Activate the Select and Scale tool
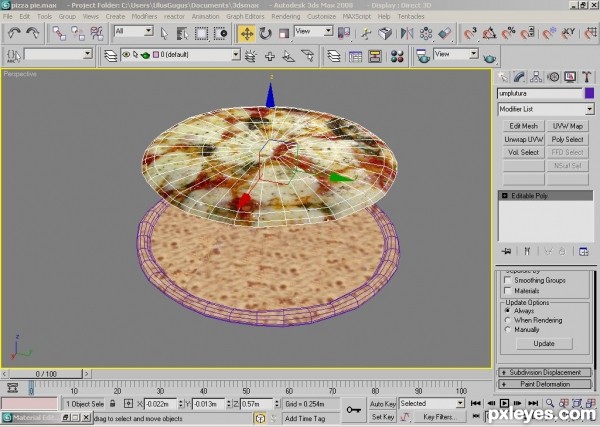 tap(284, 34)
